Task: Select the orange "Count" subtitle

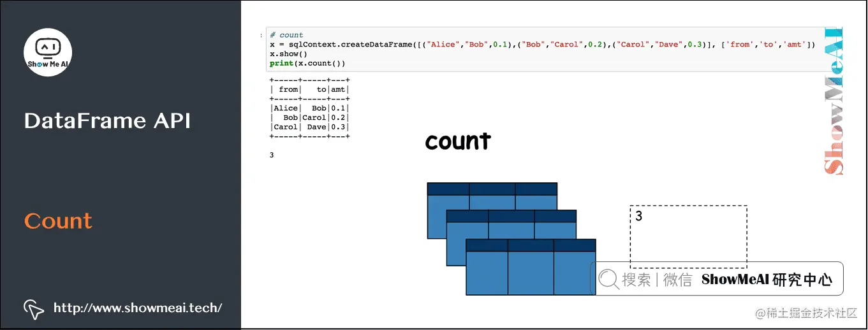Action: tap(59, 221)
